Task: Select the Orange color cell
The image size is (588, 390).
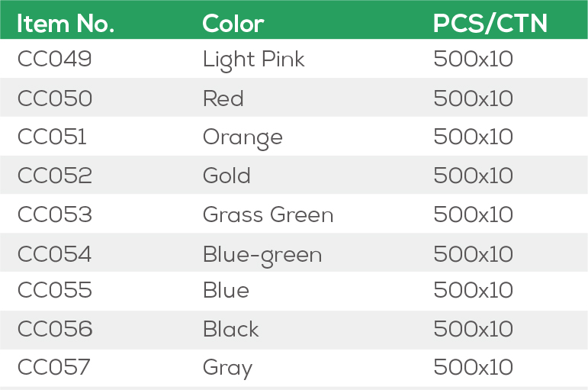Action: 243,137
